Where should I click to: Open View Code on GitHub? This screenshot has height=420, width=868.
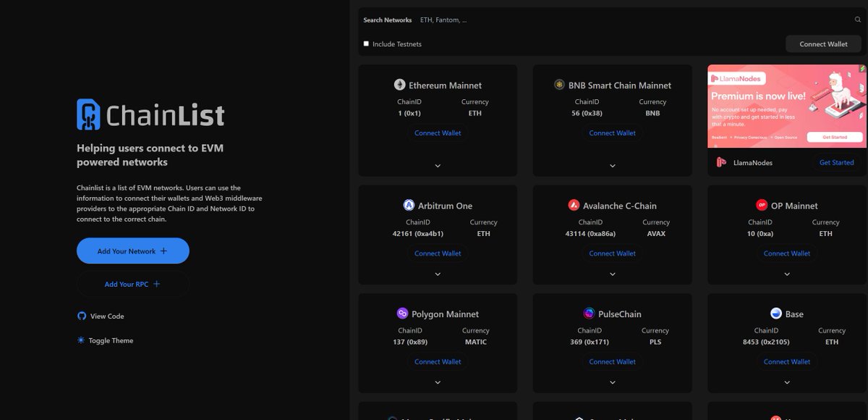coord(101,316)
